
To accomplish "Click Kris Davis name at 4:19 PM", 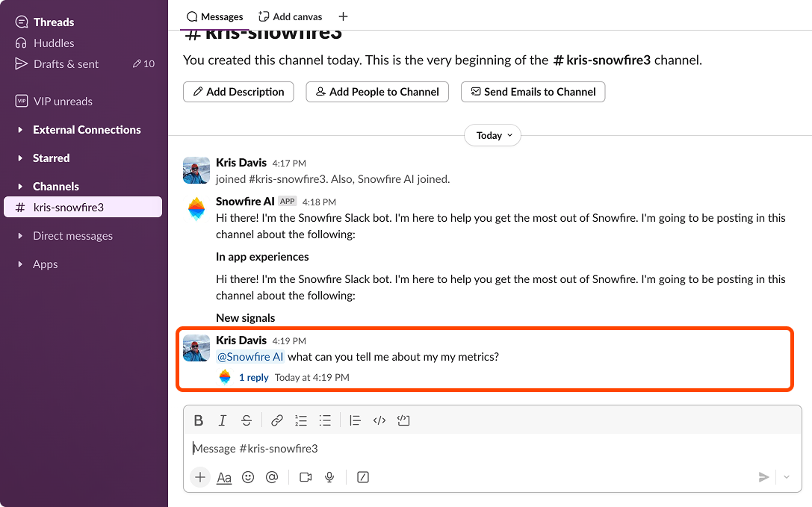I will pos(241,340).
